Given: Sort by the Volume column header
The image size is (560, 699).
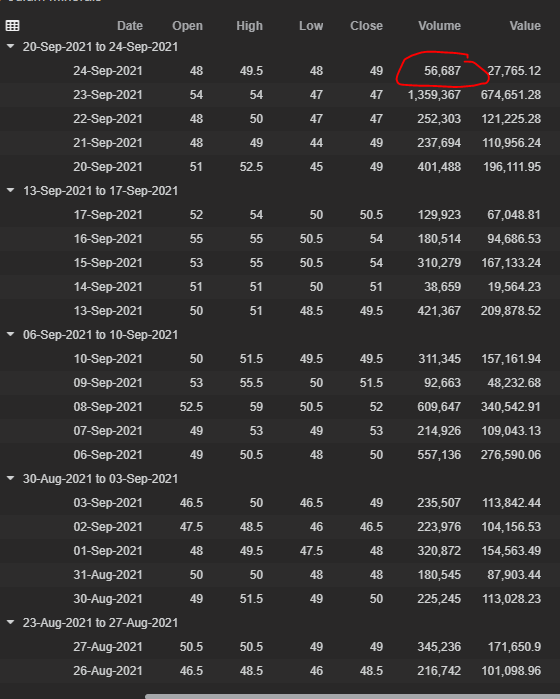Looking at the screenshot, I should pyautogui.click(x=439, y=26).
